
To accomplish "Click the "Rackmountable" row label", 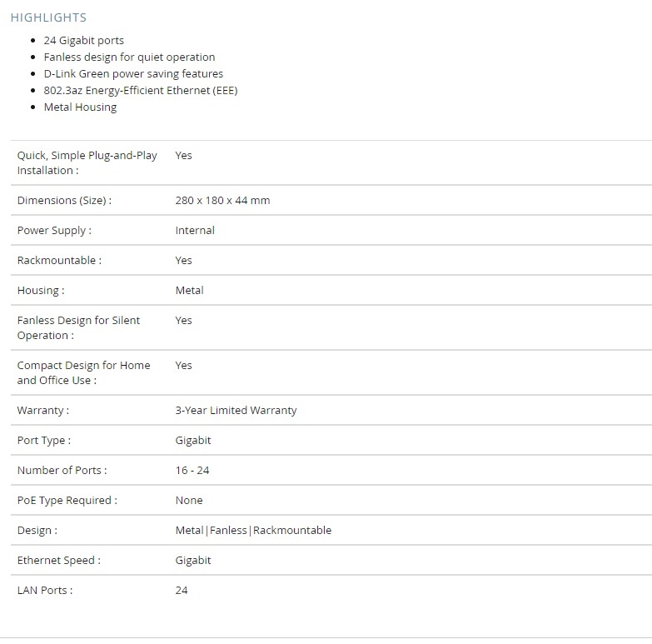I will (x=59, y=260).
